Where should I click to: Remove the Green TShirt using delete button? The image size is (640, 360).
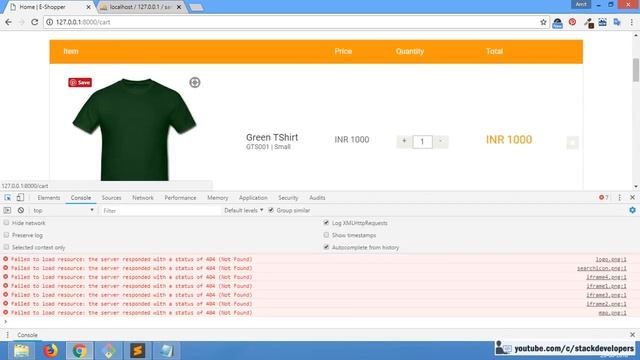572,142
